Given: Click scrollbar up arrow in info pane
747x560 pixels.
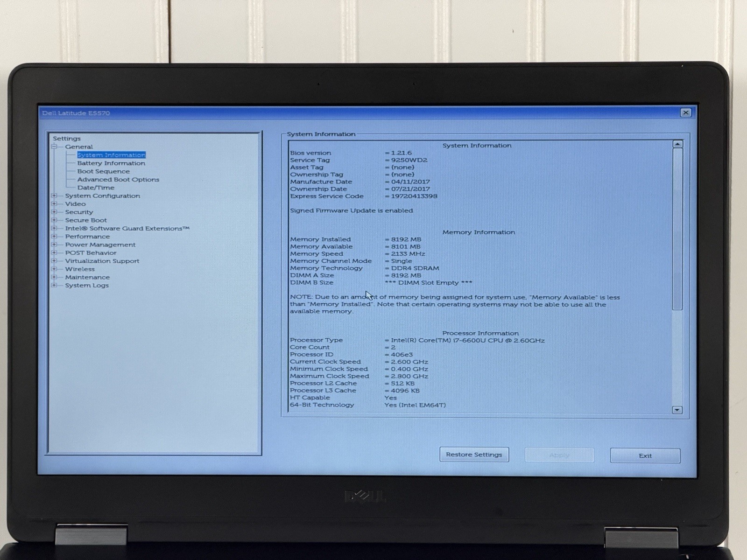Looking at the screenshot, I should click(677, 144).
